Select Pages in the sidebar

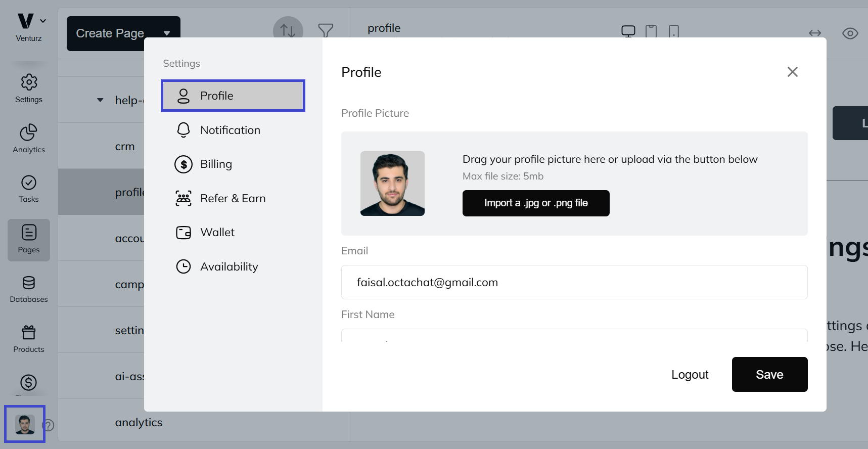pos(29,240)
